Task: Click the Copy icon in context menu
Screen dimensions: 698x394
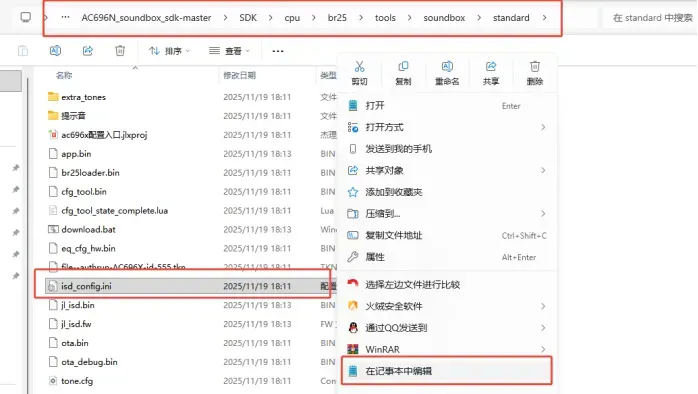Action: [x=403, y=67]
